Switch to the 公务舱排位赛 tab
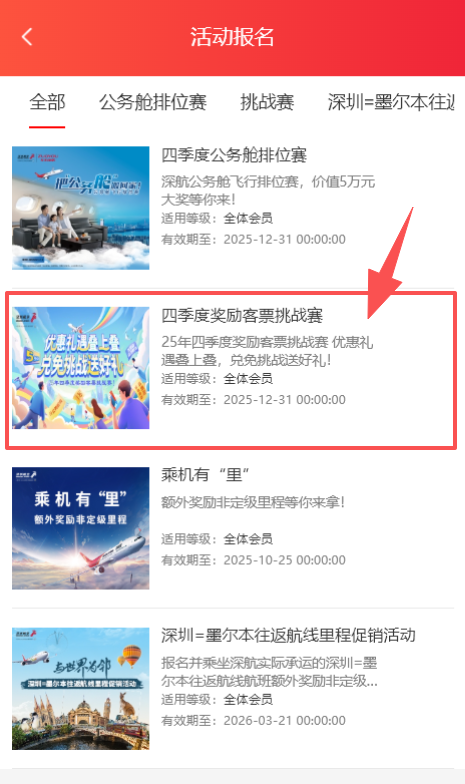 point(152,102)
